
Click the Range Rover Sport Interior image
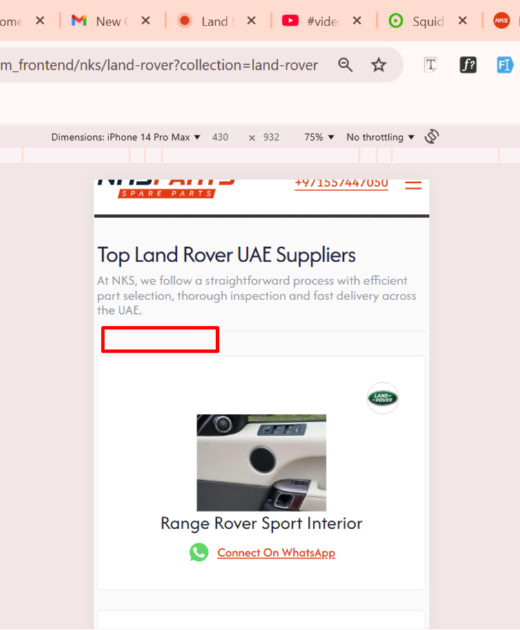261,462
